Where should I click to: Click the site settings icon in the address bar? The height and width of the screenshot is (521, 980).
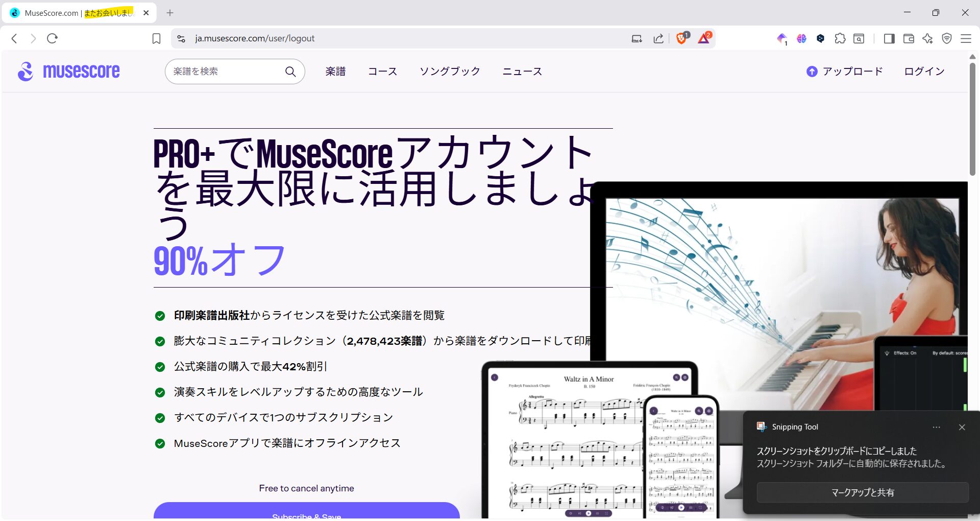181,38
